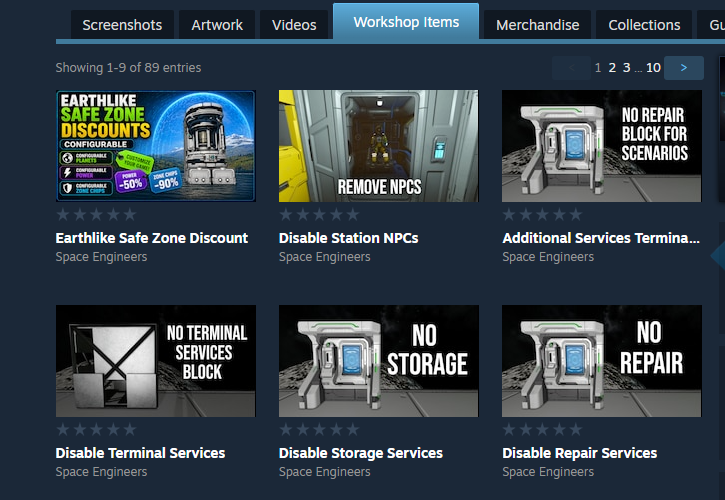
Task: Click Space Engineers under Disable Storage Services
Action: pos(325,472)
